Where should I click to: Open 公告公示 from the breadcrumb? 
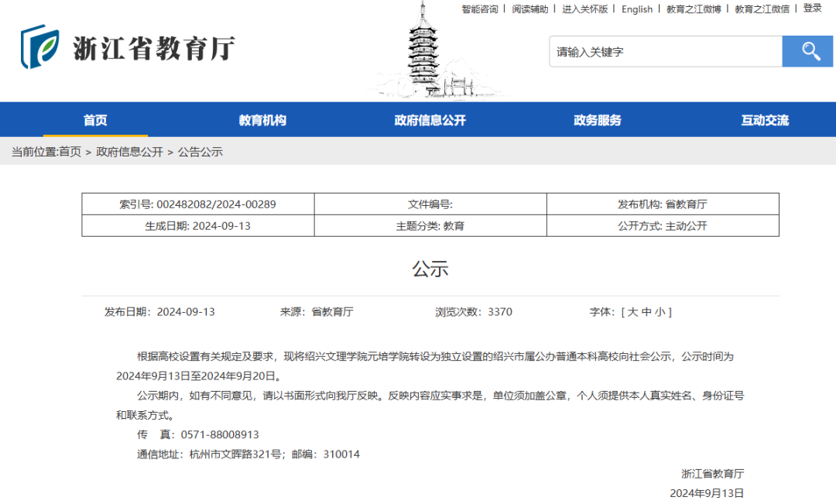[x=200, y=152]
